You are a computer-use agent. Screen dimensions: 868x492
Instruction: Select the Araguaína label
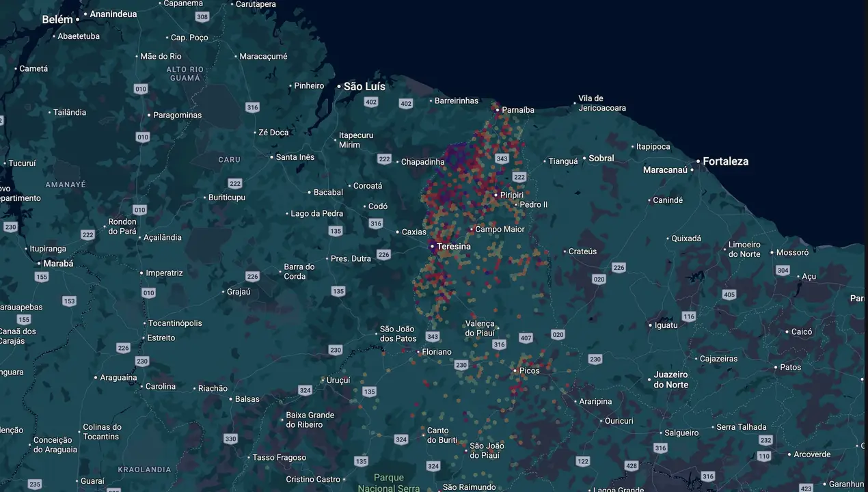[118, 378]
